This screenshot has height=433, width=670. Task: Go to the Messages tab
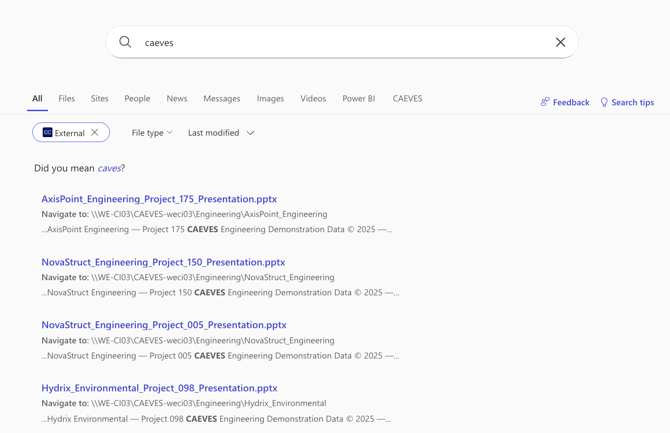(x=221, y=98)
